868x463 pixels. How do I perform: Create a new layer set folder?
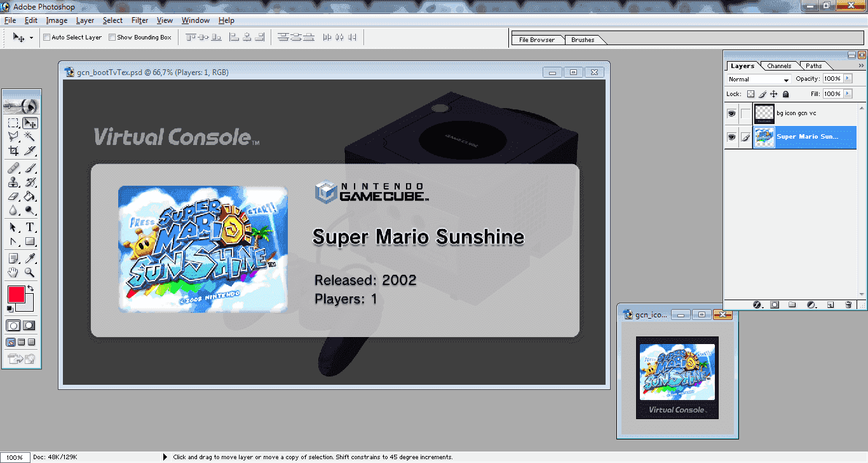coord(792,305)
